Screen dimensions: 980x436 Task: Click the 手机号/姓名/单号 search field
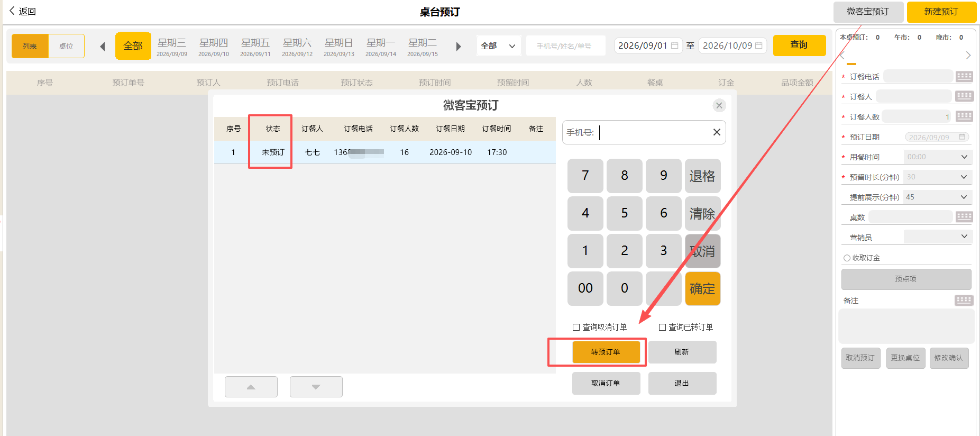click(566, 46)
